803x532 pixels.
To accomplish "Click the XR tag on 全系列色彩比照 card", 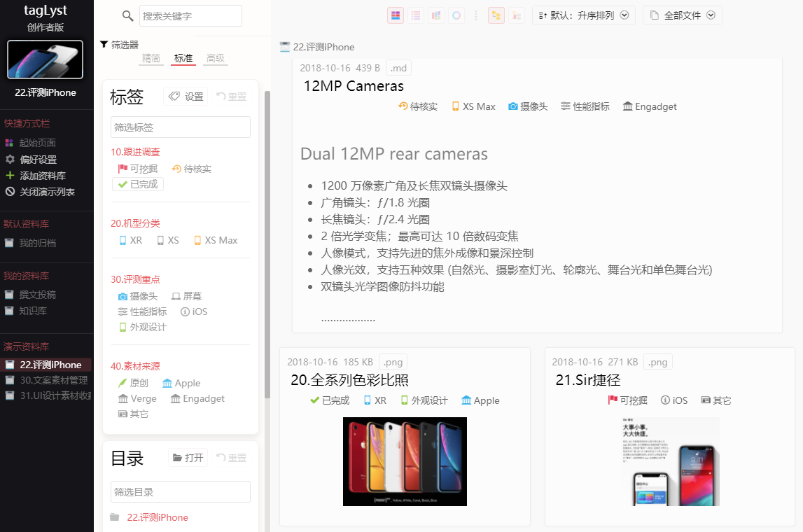I will click(x=375, y=400).
